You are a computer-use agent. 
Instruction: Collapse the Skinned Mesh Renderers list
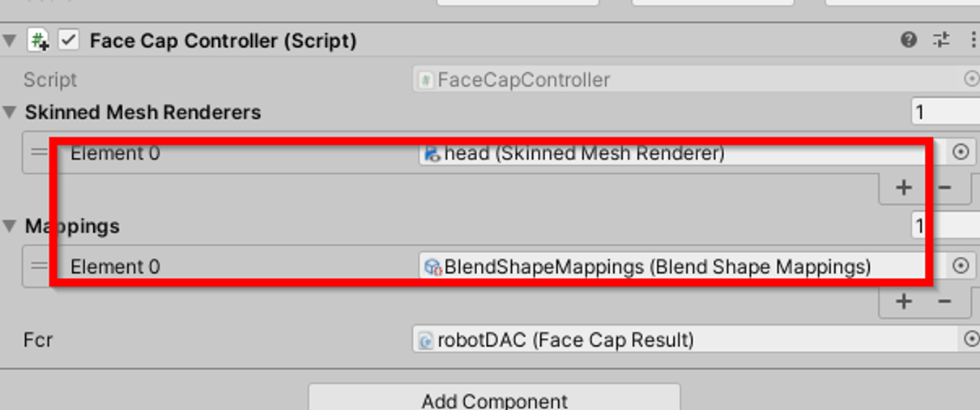click(10, 113)
